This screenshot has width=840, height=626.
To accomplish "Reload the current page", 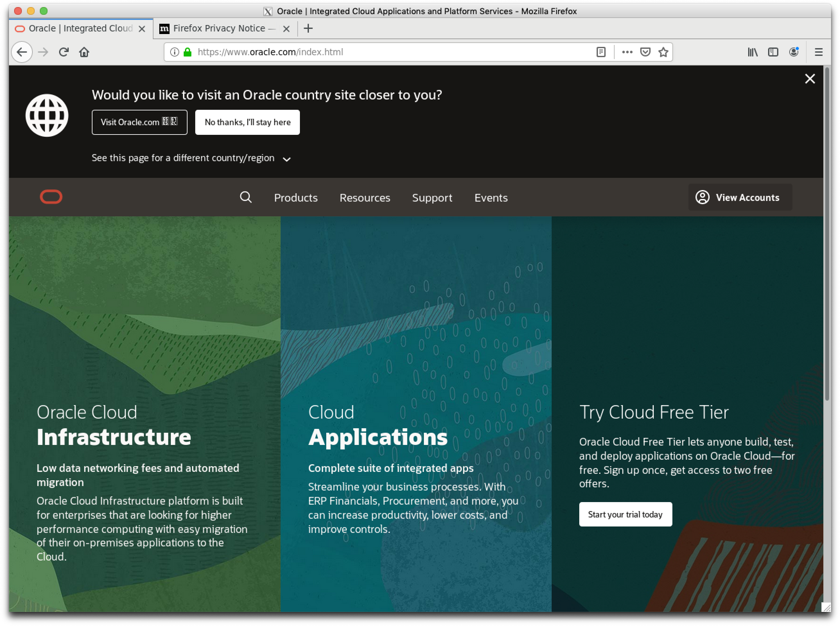I will tap(64, 52).
